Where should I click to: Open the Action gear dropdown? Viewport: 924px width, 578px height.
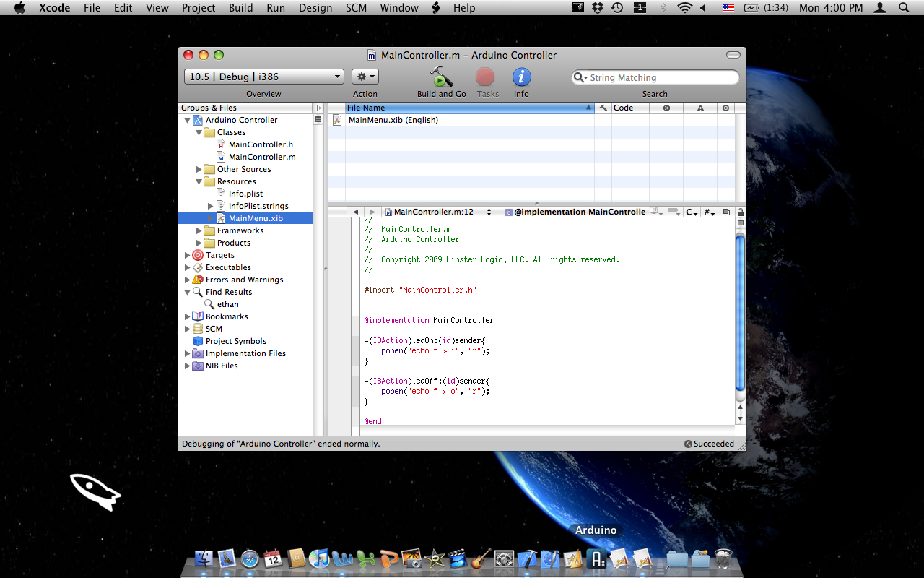[x=365, y=77]
